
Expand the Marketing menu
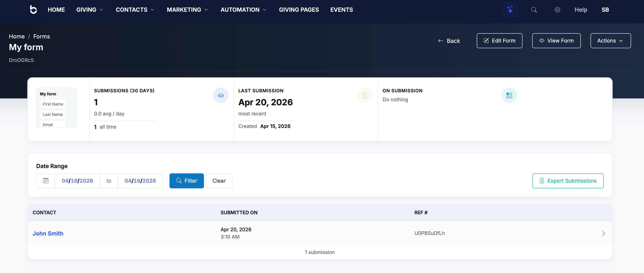coord(187,10)
